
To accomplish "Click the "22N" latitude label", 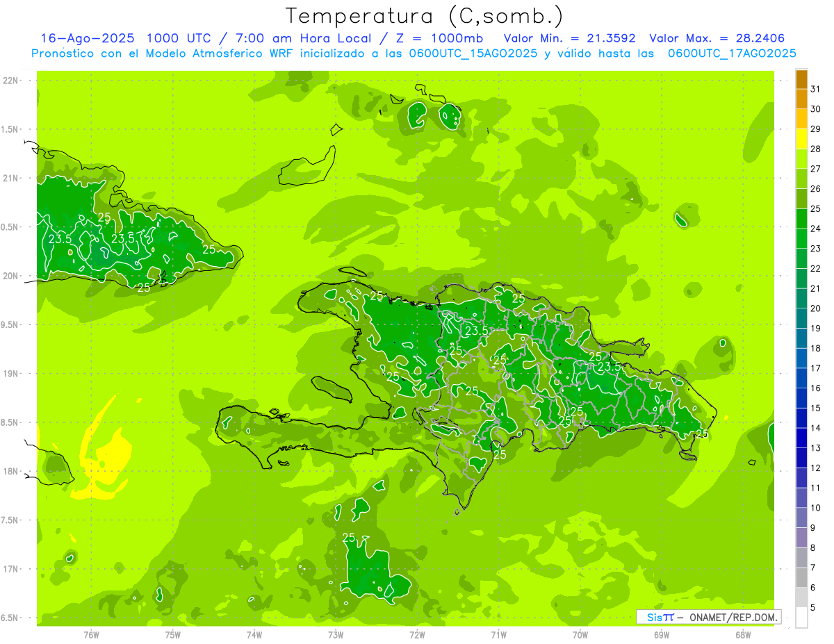I will 11,81.
